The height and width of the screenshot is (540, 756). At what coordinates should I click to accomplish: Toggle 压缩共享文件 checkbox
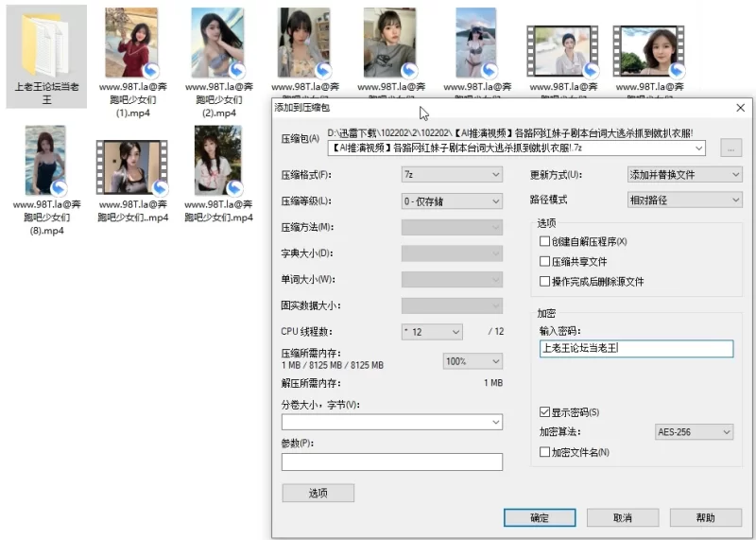point(544,262)
